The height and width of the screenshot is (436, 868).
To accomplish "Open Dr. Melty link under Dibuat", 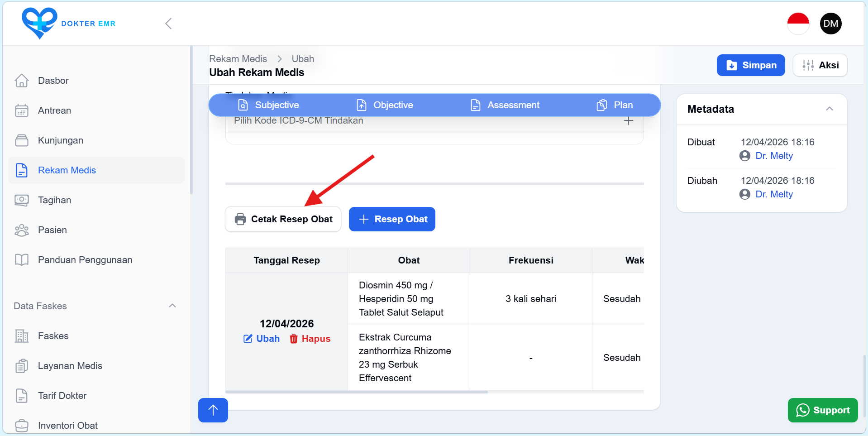I will (774, 156).
